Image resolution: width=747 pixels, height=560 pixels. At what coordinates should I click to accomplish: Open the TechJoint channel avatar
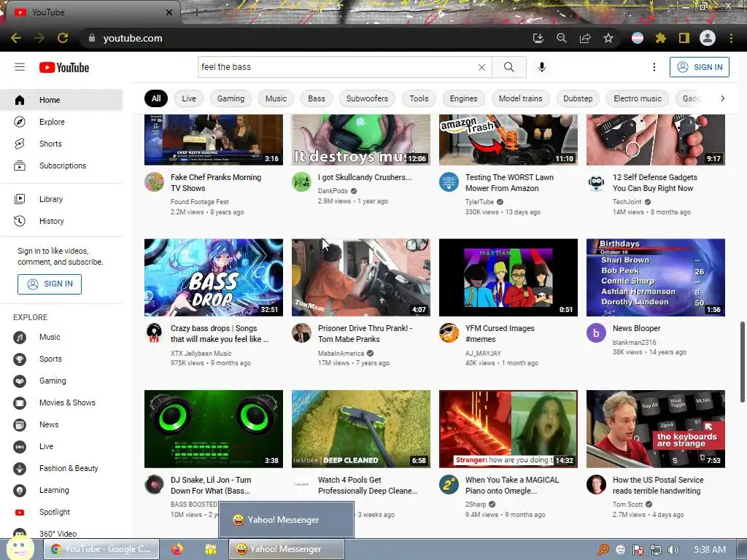tap(596, 182)
